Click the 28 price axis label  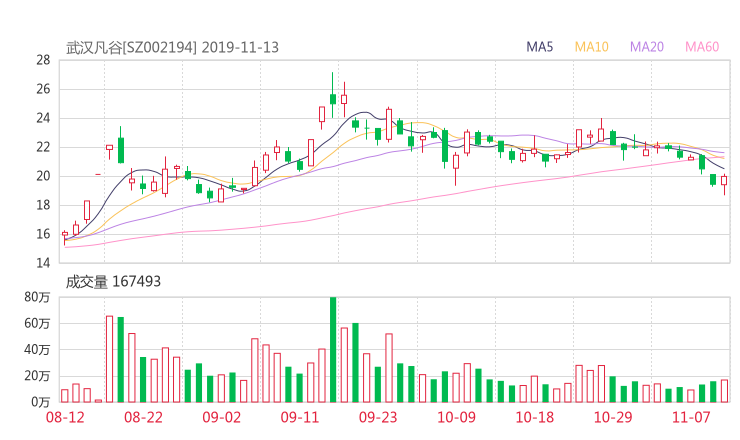[x=43, y=60]
